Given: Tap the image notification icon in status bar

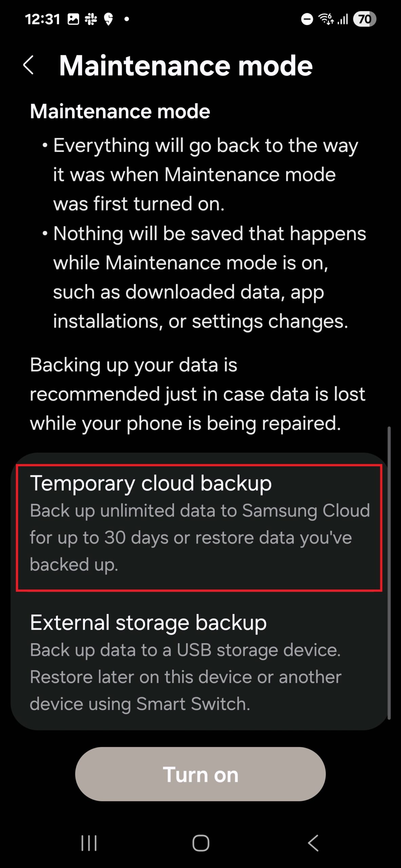Looking at the screenshot, I should 73,19.
